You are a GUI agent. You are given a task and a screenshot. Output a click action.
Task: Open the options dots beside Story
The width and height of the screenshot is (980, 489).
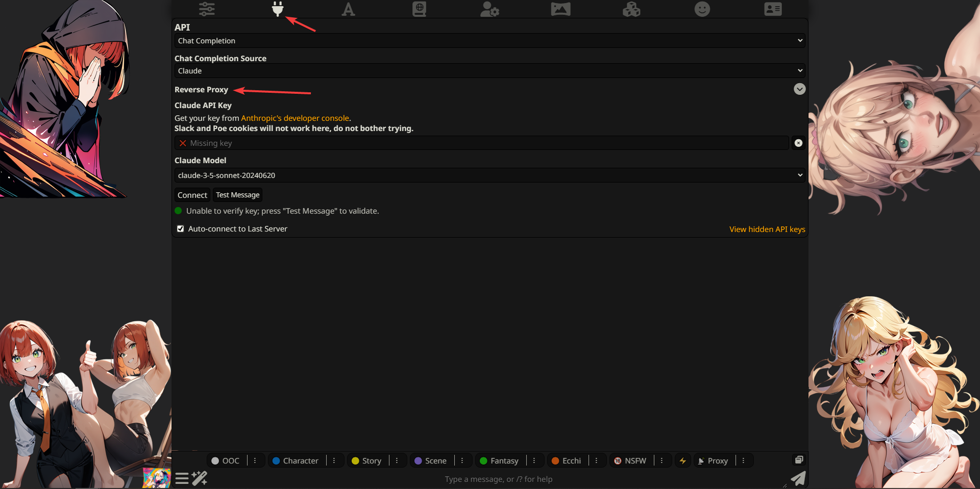[x=397, y=460]
